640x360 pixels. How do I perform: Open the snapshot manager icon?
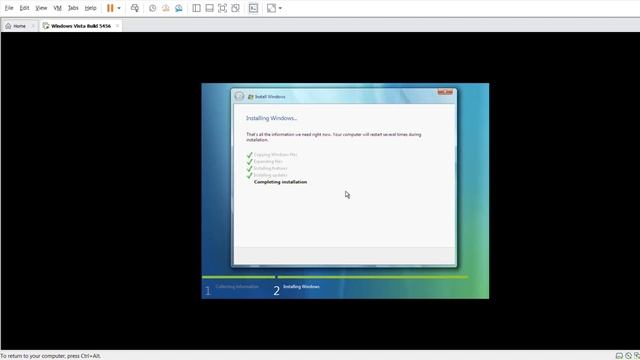179,8
